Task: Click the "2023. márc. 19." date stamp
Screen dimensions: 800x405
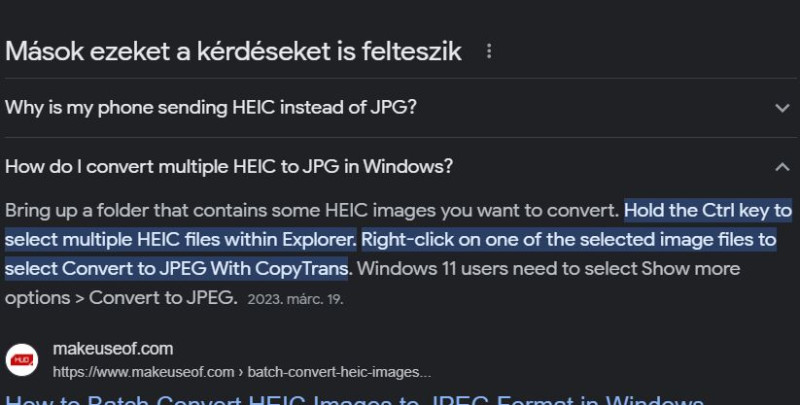Action: (x=295, y=299)
